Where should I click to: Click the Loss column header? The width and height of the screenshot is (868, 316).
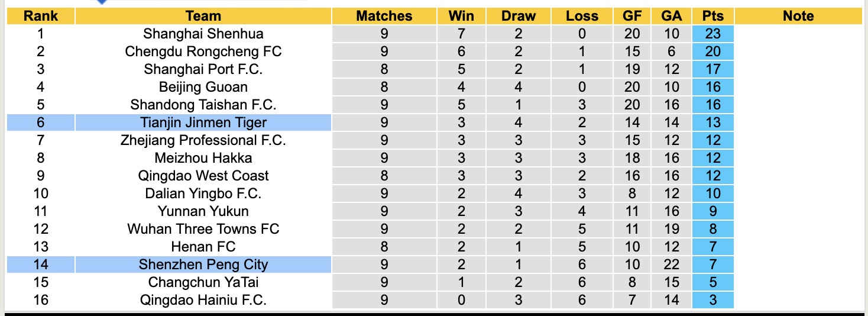tap(582, 16)
